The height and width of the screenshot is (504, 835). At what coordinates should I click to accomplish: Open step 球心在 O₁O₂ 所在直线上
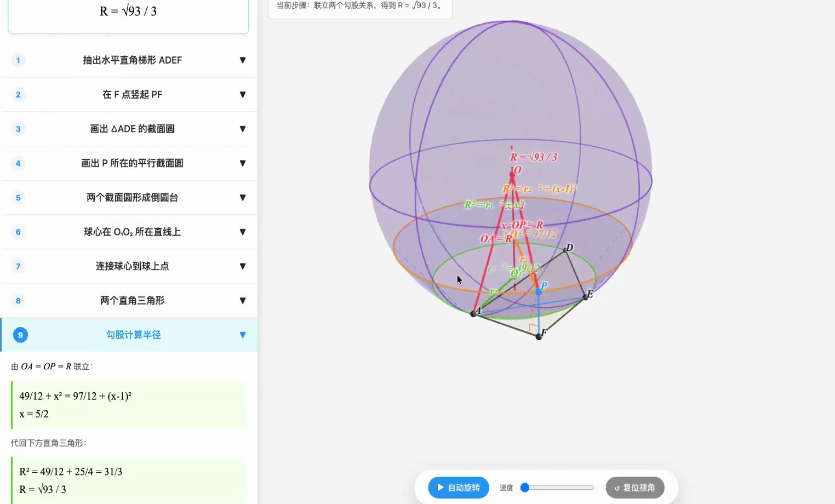click(129, 232)
